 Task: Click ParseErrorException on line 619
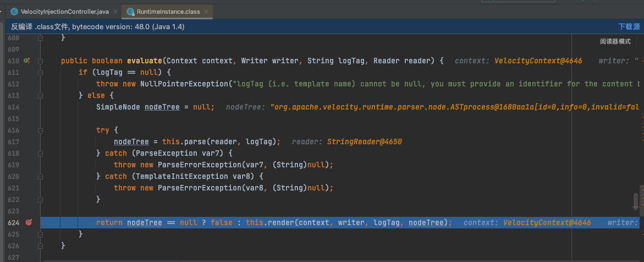200,165
